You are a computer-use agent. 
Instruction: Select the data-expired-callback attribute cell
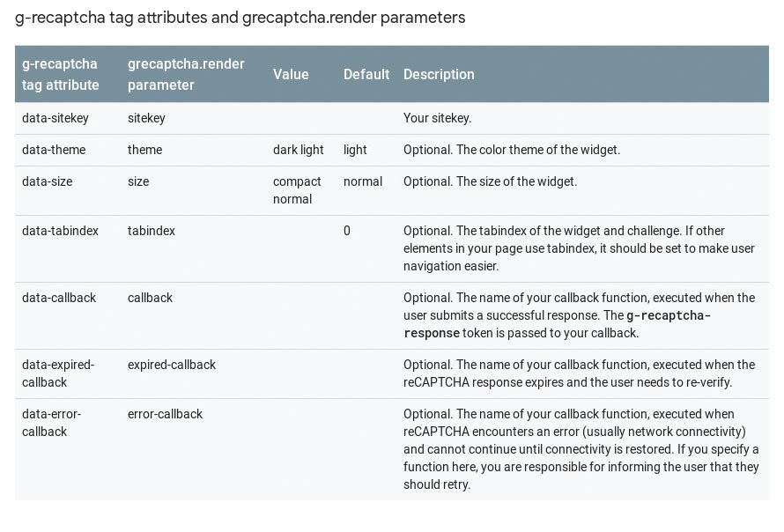click(58, 373)
